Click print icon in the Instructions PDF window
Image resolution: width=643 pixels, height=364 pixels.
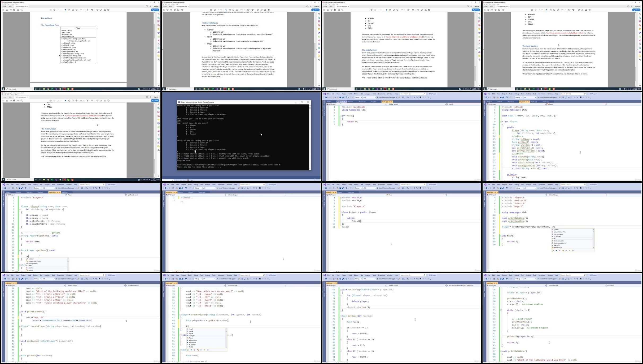coord(14,10)
